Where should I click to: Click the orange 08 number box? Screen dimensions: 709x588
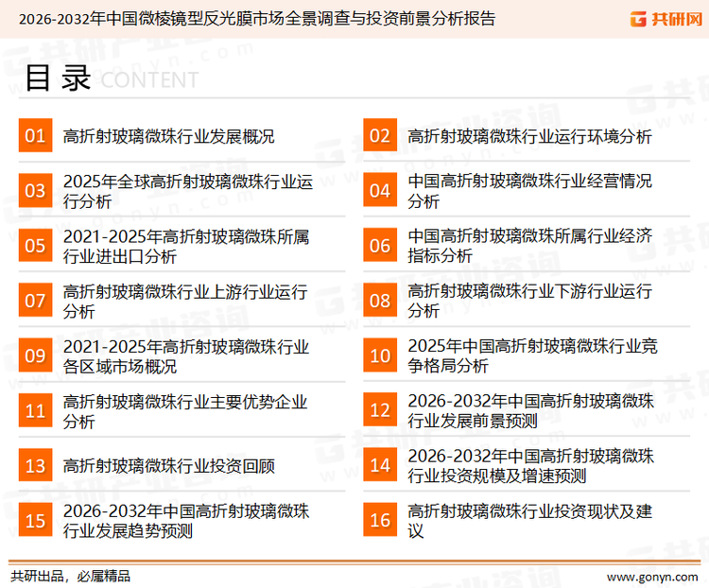click(380, 301)
